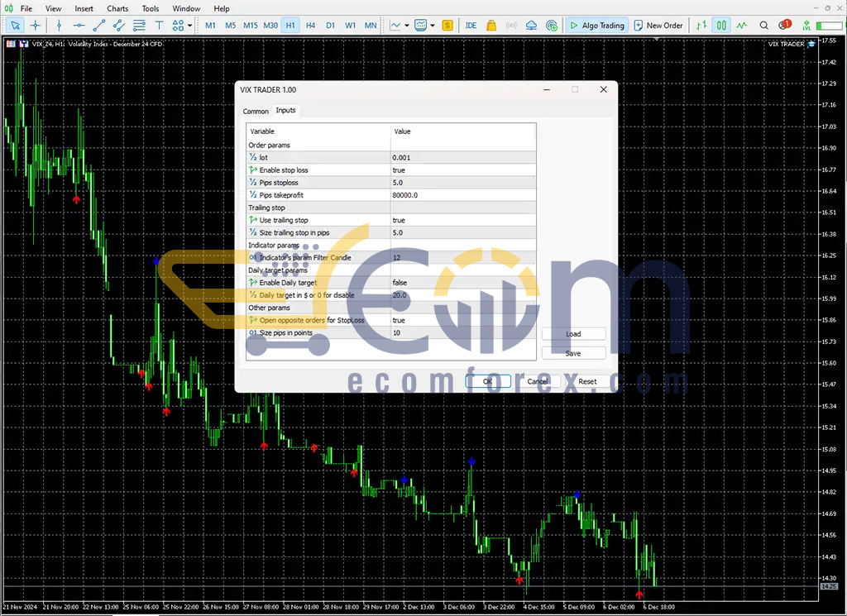Toggle Algo Trading on or off

[x=597, y=26]
